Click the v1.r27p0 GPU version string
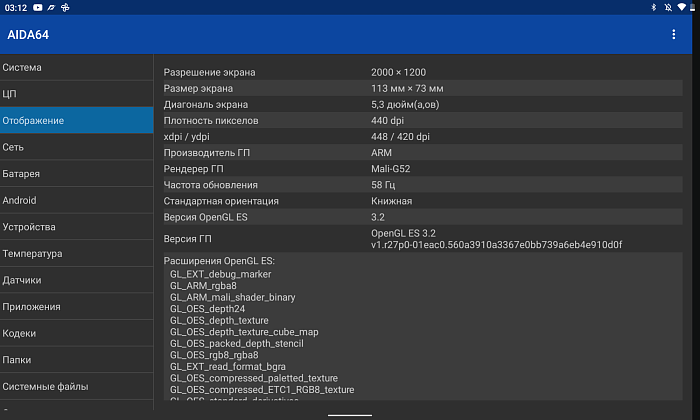Screen dimensions: 700x420 [496, 245]
